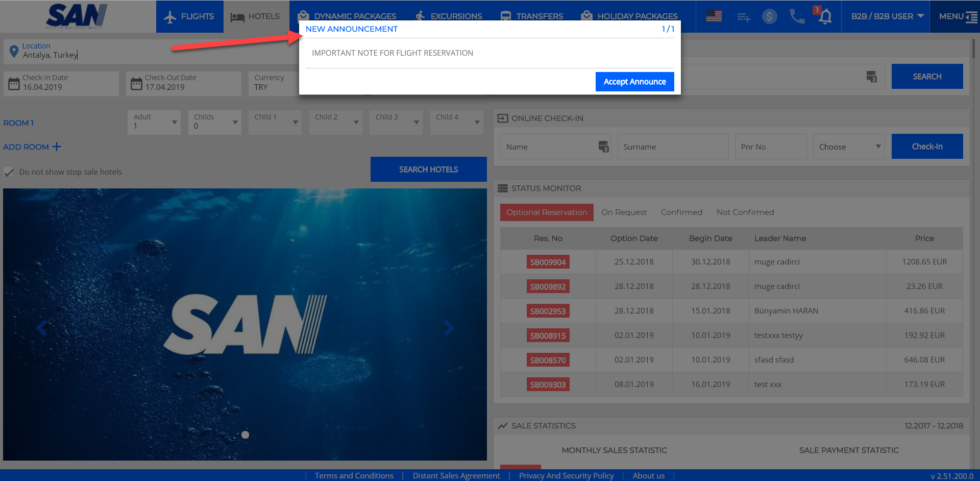Open reservation SB008570
980x481 pixels.
[548, 360]
